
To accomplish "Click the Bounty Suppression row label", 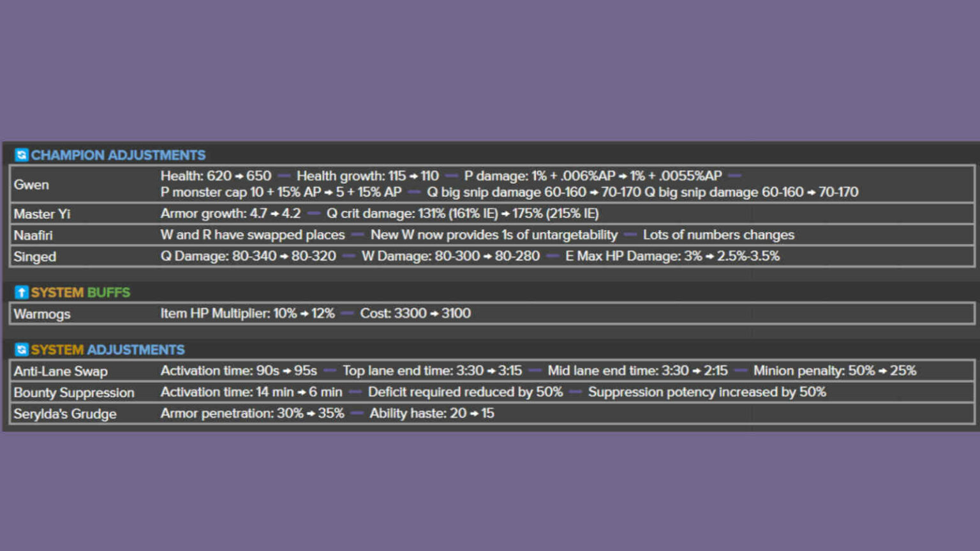I will click(x=74, y=392).
